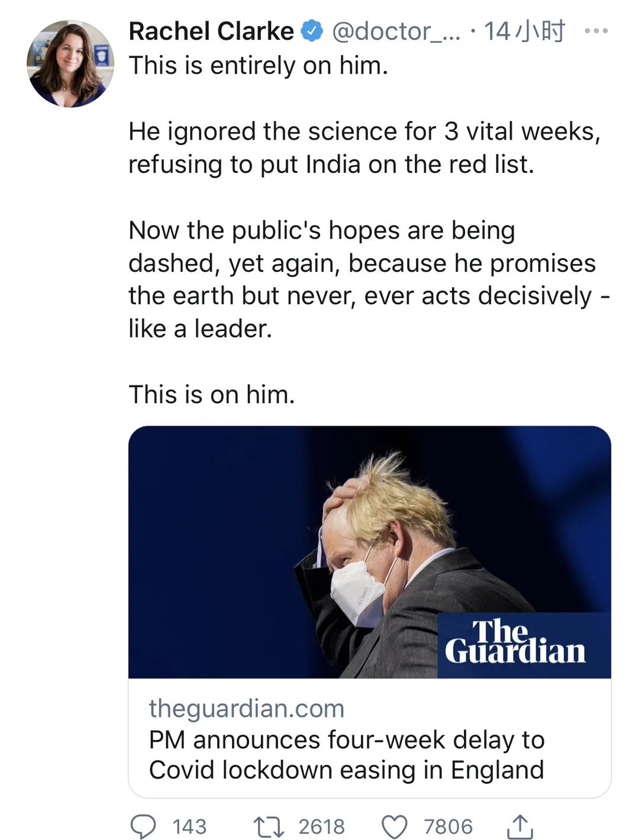Click the theguardian.com domain text
639x840 pixels.
coord(246,708)
